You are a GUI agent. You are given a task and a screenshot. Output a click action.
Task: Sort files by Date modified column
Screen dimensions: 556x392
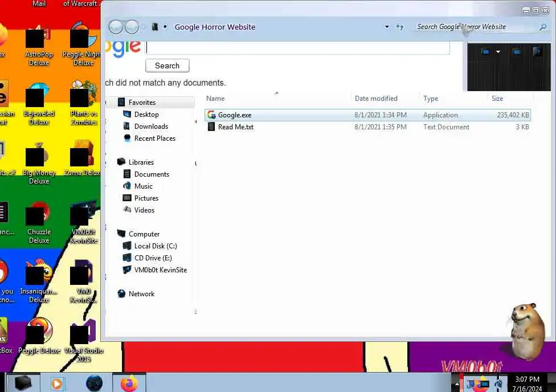pyautogui.click(x=376, y=99)
